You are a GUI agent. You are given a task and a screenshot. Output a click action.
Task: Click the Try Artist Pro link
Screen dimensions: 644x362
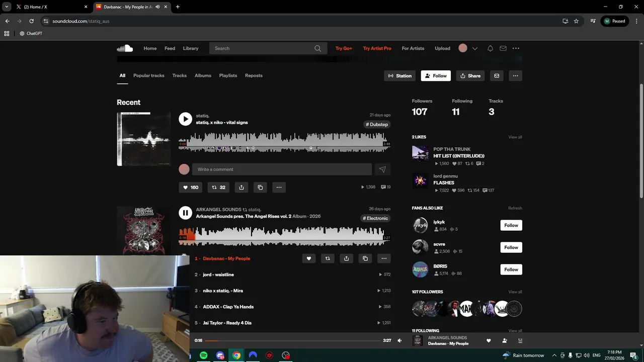click(x=377, y=48)
